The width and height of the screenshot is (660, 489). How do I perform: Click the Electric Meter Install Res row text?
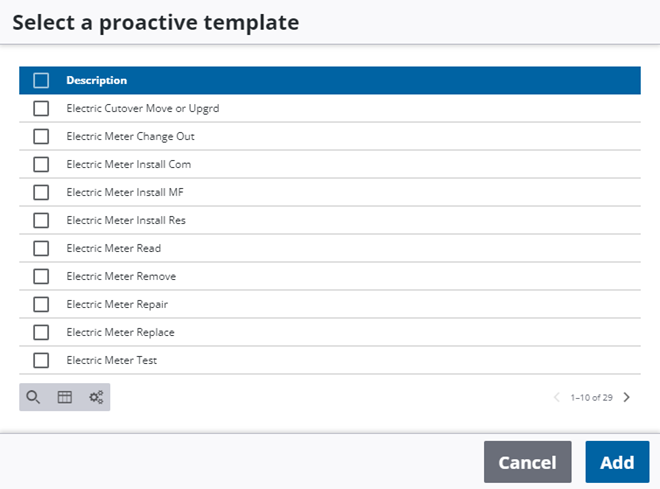126,220
